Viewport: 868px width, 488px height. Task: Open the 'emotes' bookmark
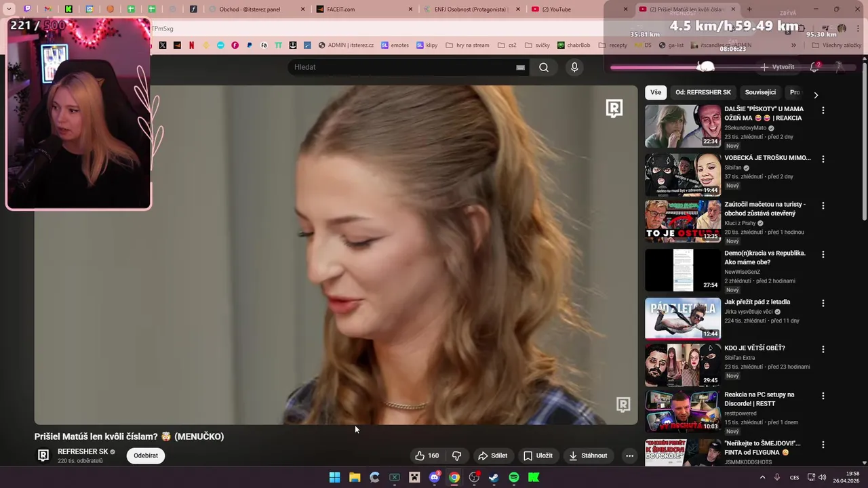(x=395, y=45)
